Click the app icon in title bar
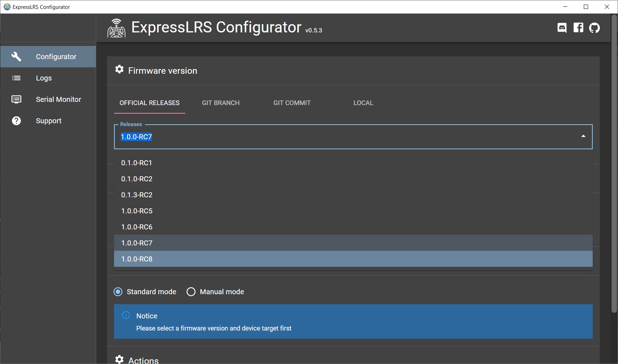This screenshot has width=618, height=364. click(7, 7)
